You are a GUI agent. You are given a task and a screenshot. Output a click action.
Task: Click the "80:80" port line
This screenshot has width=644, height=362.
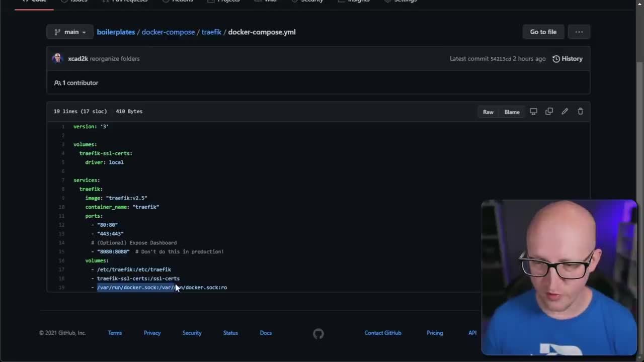point(104,225)
